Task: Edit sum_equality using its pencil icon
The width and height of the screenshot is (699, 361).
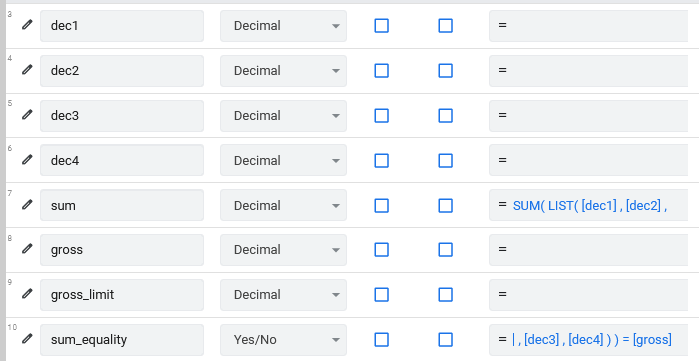Action: click(x=27, y=339)
